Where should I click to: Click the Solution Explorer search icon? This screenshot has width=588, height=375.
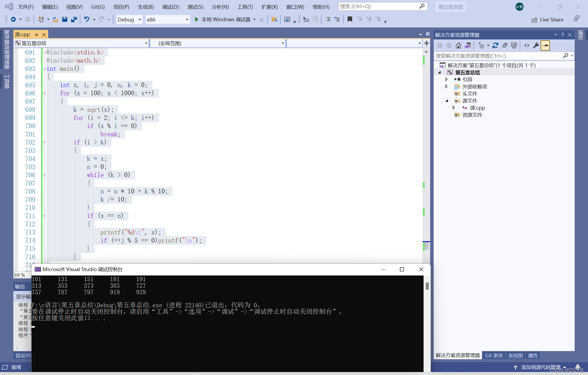(x=565, y=56)
